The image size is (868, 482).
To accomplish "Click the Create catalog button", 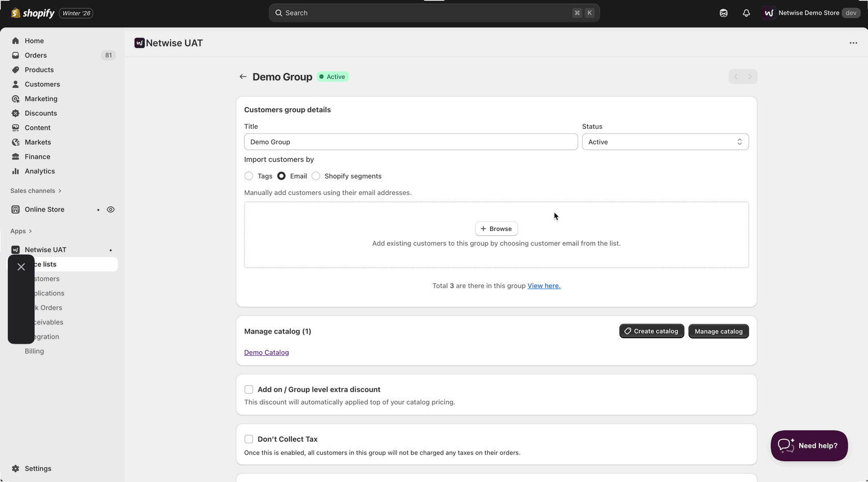I will click(651, 331).
